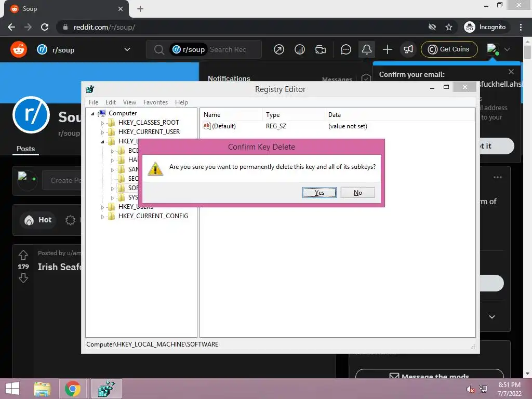
Task: Click the Reddit advertise megaphone icon
Action: click(408, 49)
